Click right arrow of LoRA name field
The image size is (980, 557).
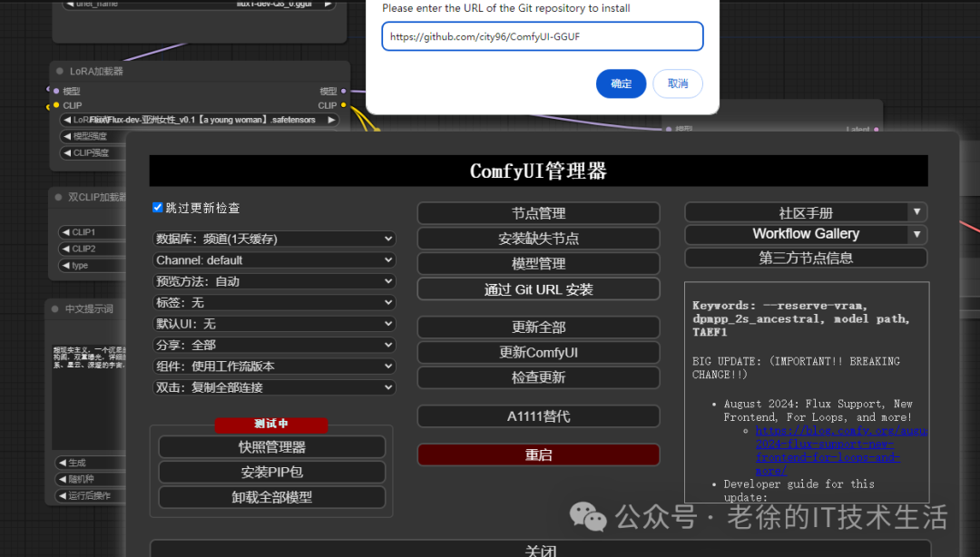pyautogui.click(x=331, y=120)
